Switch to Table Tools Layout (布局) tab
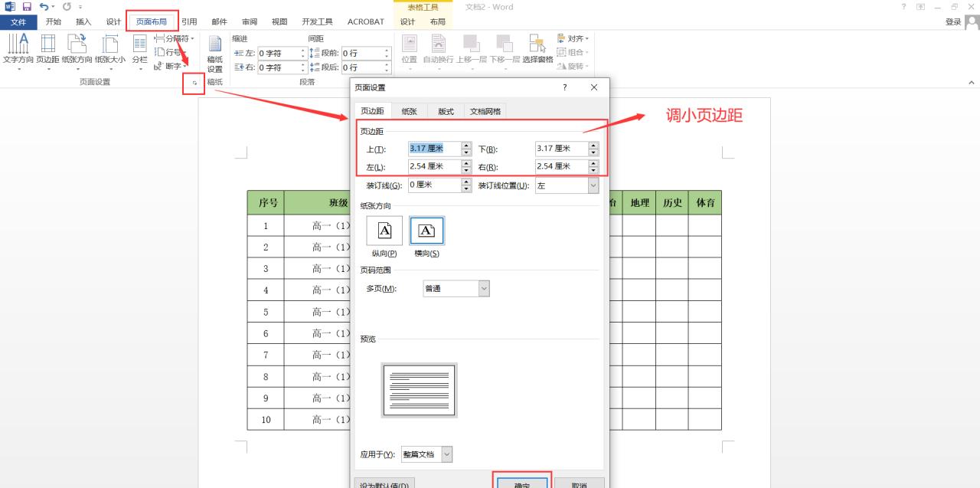The width and height of the screenshot is (980, 488). coord(437,21)
